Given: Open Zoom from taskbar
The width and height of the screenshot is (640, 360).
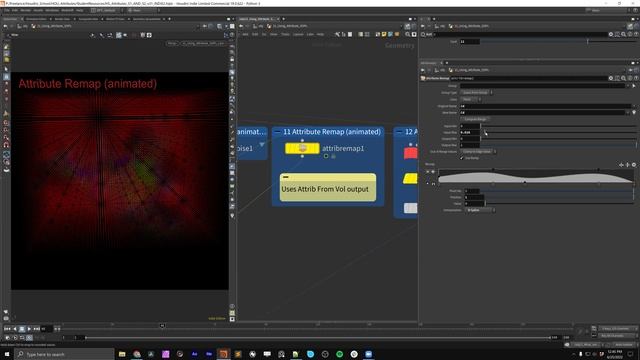Looking at the screenshot, I should pos(369,354).
